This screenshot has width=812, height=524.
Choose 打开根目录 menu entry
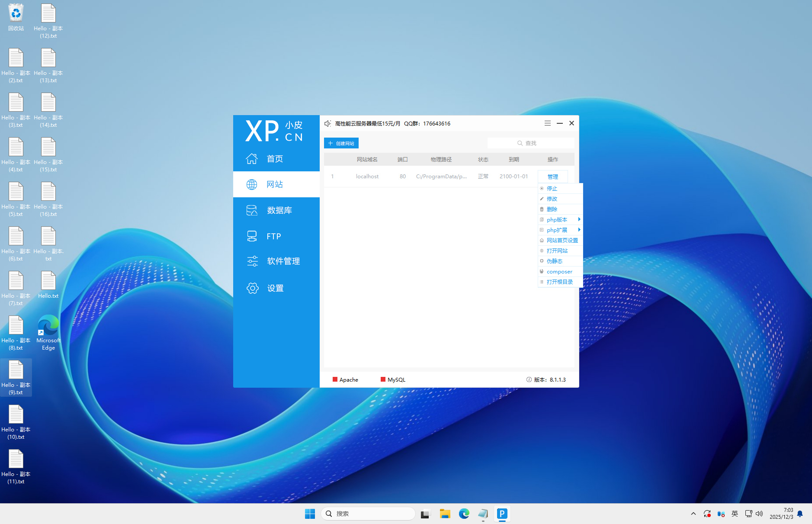point(560,282)
